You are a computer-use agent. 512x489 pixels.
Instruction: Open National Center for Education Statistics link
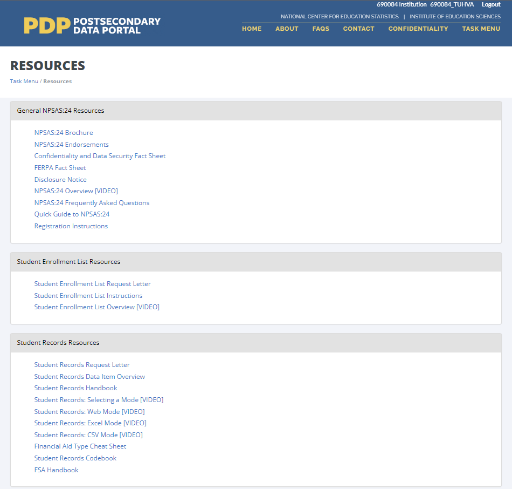point(339,16)
